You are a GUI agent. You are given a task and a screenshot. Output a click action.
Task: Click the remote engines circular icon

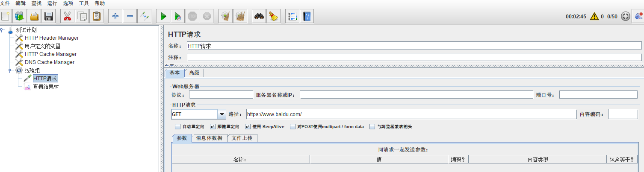625,17
